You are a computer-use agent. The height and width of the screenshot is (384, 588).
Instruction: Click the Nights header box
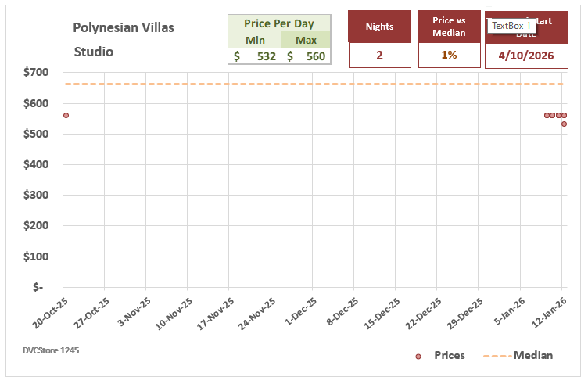coord(379,27)
